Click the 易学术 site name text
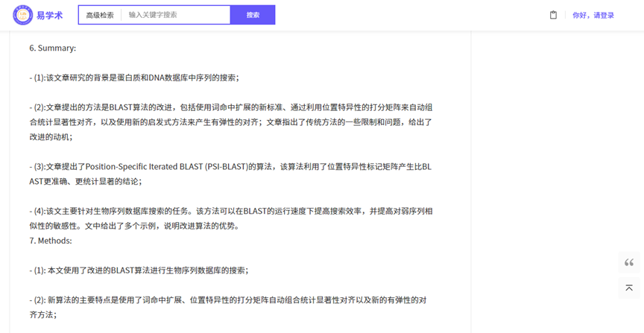644x333 pixels. 50,15
